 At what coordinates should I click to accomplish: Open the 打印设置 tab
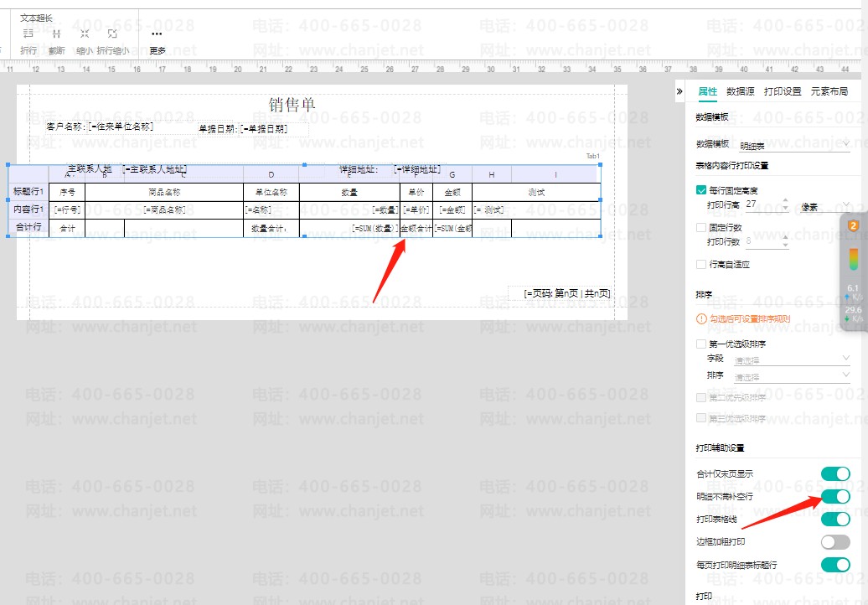[783, 91]
